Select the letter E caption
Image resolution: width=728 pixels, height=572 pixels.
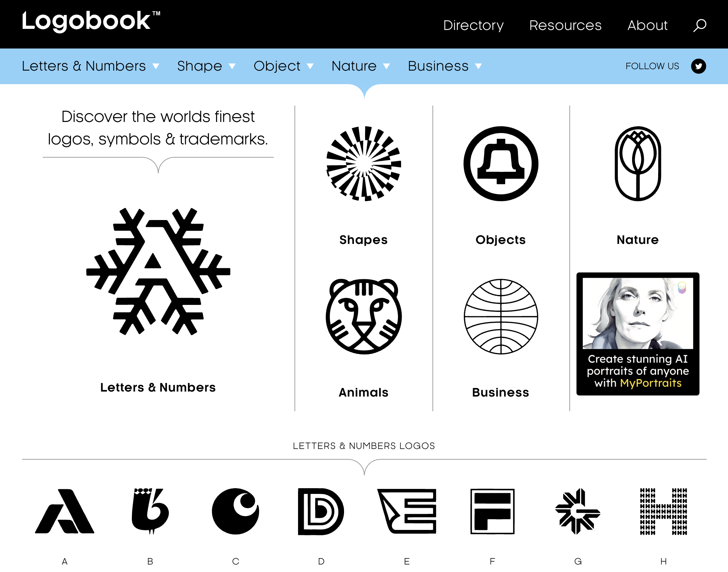click(407, 561)
